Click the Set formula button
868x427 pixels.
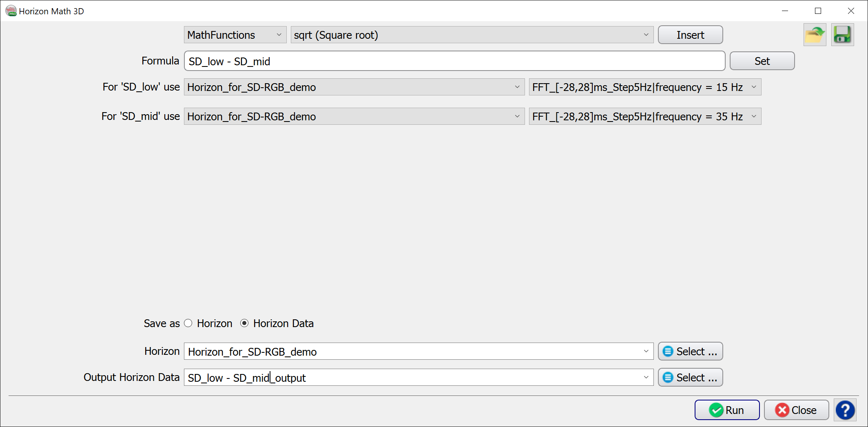[762, 61]
